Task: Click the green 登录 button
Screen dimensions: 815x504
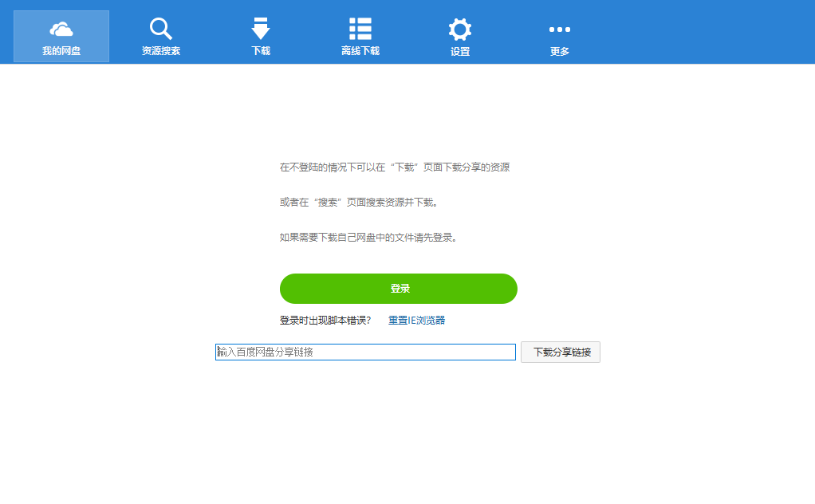Action: pyautogui.click(x=398, y=289)
